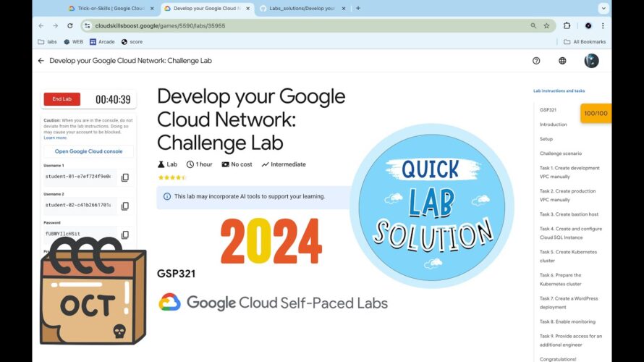The width and height of the screenshot is (644, 362).
Task: Open the Arcade bookmark
Action: pos(102,42)
